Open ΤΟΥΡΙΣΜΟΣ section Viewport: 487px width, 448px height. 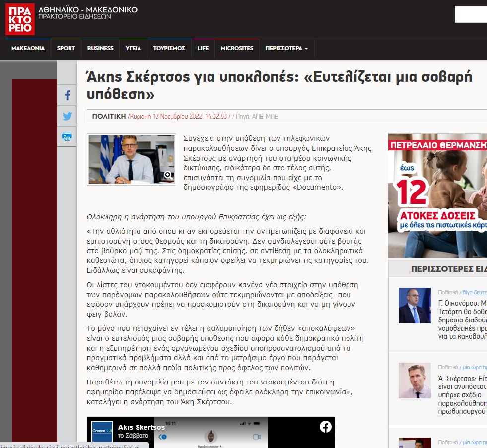point(169,49)
